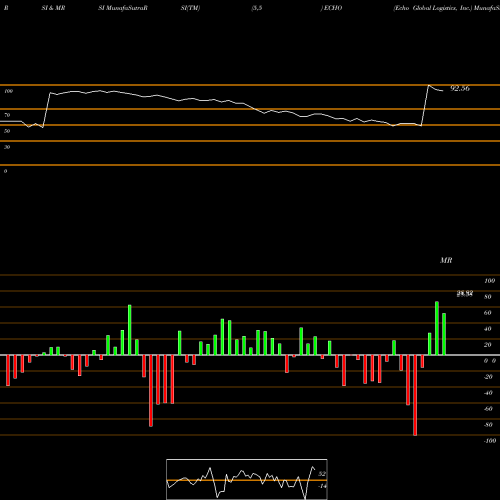This screenshot has height=500, width=500.
Task: Click the '70' label on the RSI left axis
Action: click(x=7, y=115)
